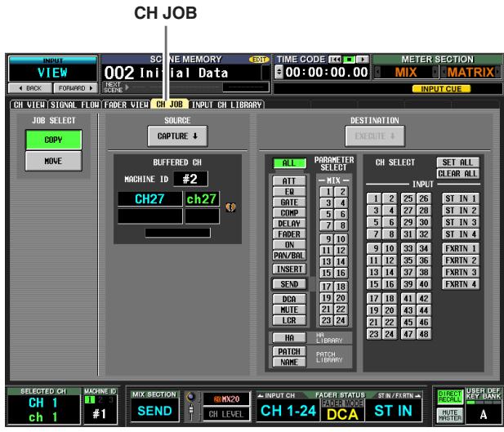Click the grip handle between SEND and MIX
Image resolution: width=504 pixels, height=432 pixels.
click(x=312, y=284)
